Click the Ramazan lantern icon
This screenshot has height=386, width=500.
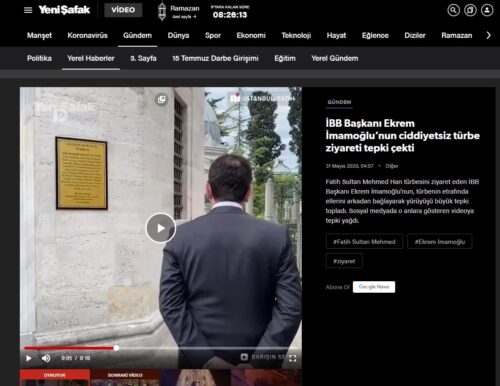point(162,12)
